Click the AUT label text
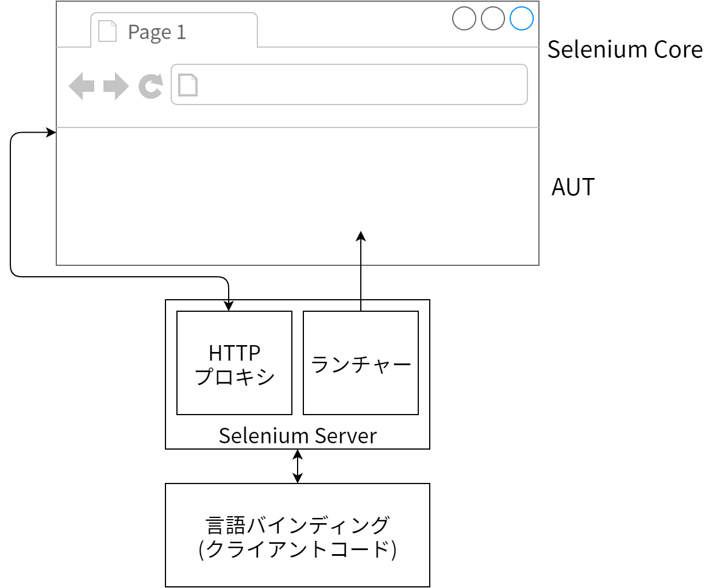Screen dimensions: 713x588 573,187
